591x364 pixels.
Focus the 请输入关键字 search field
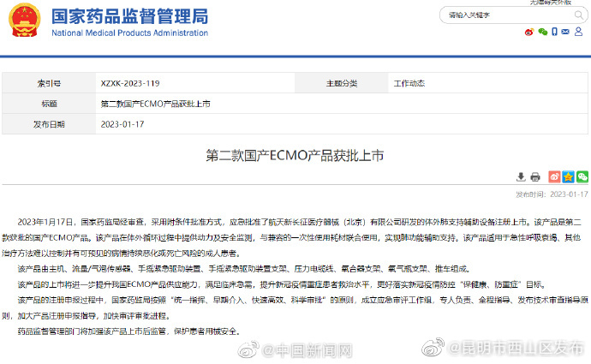[x=513, y=15]
